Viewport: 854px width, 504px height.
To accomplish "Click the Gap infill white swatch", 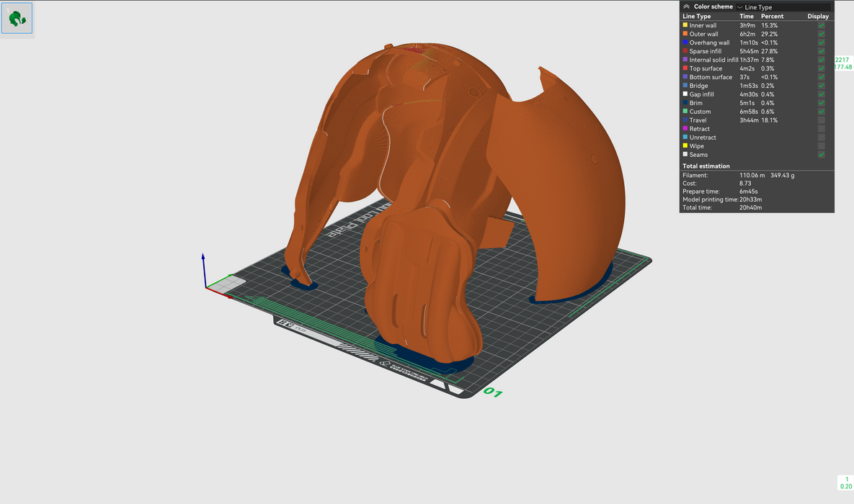I will click(685, 94).
